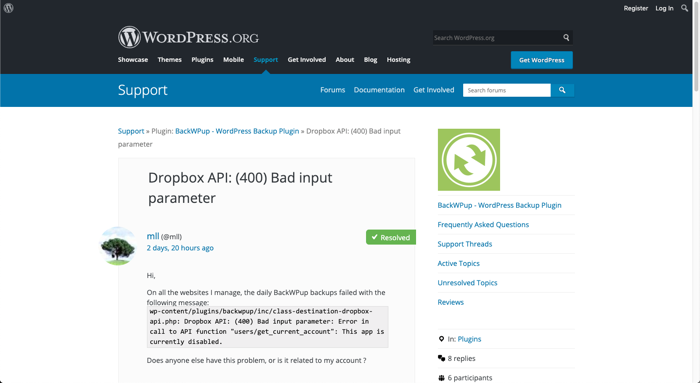This screenshot has height=383, width=700.
Task: Click the '2 days, 20 hours ago' timestamp
Action: coord(180,248)
